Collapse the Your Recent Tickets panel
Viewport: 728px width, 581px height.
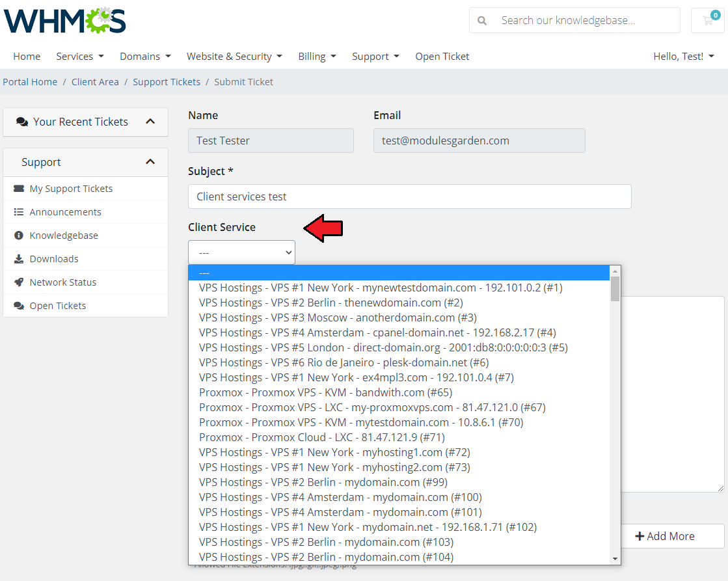150,121
